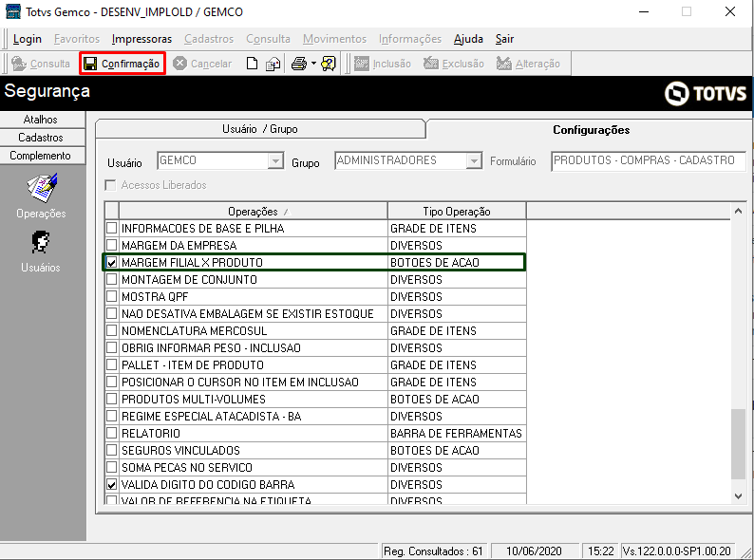Select row SEGUROS VINCULADOS
Screen dimensions: 754x560
(315, 451)
